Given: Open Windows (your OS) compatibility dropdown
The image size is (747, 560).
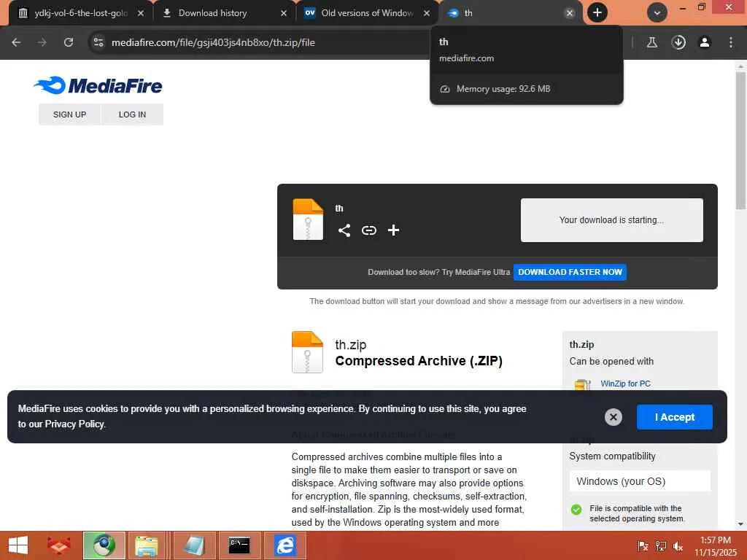Looking at the screenshot, I should pyautogui.click(x=640, y=481).
